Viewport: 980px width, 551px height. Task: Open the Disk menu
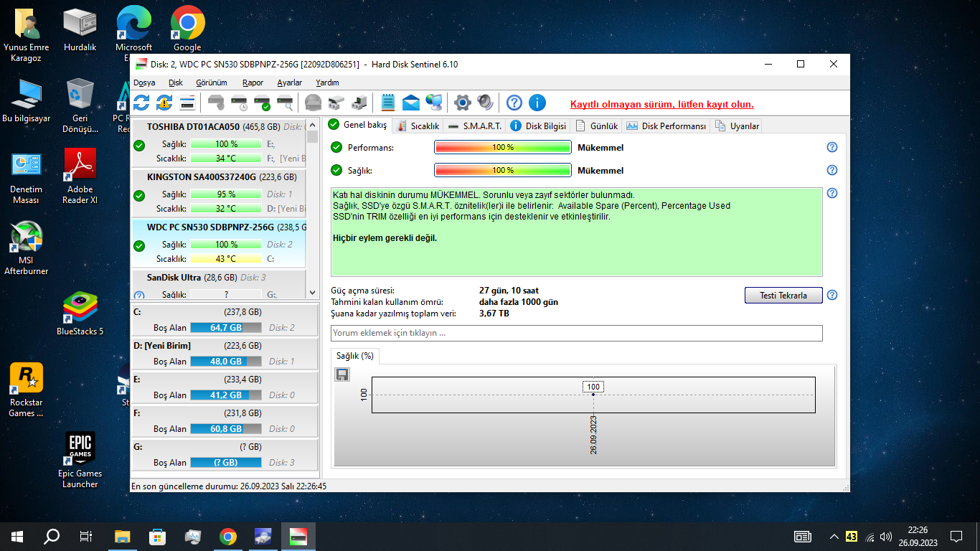pyautogui.click(x=176, y=83)
